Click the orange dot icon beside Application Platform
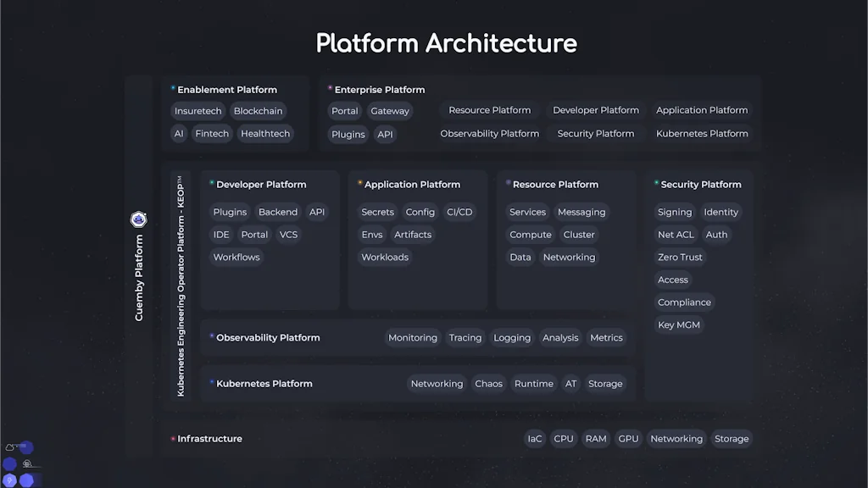This screenshot has width=868, height=488. (x=359, y=184)
